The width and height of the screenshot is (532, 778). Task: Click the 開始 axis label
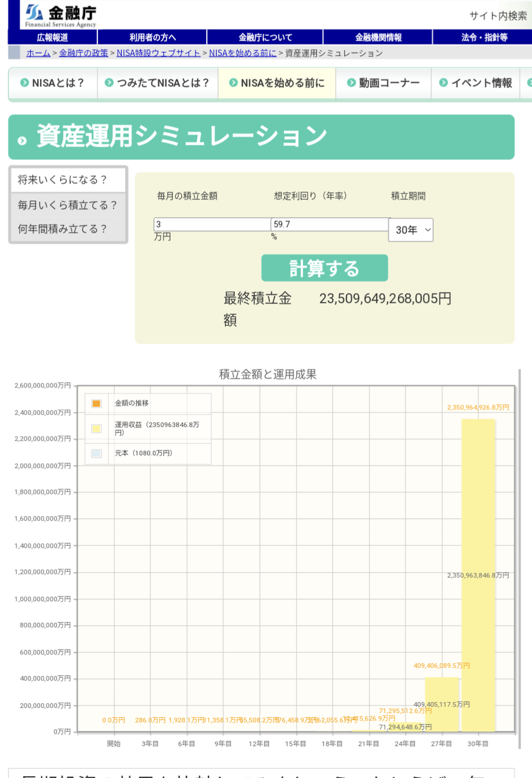tap(114, 743)
